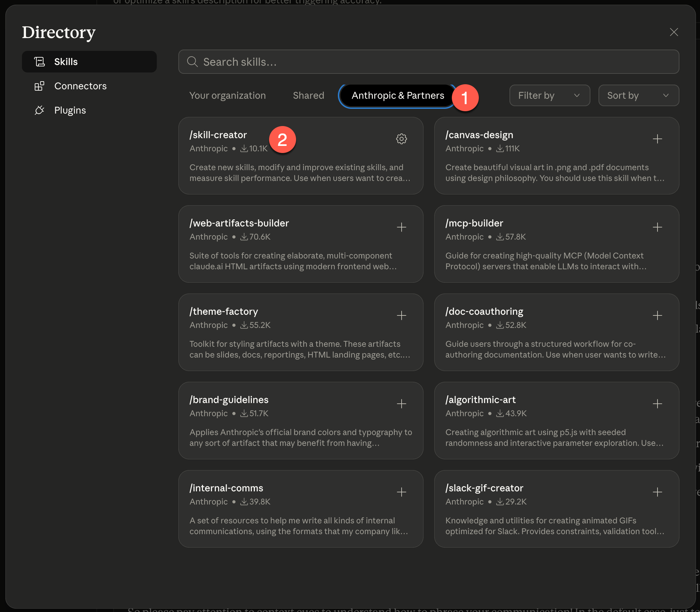This screenshot has width=700, height=612.
Task: Go to Plugins section in sidebar
Action: (70, 110)
